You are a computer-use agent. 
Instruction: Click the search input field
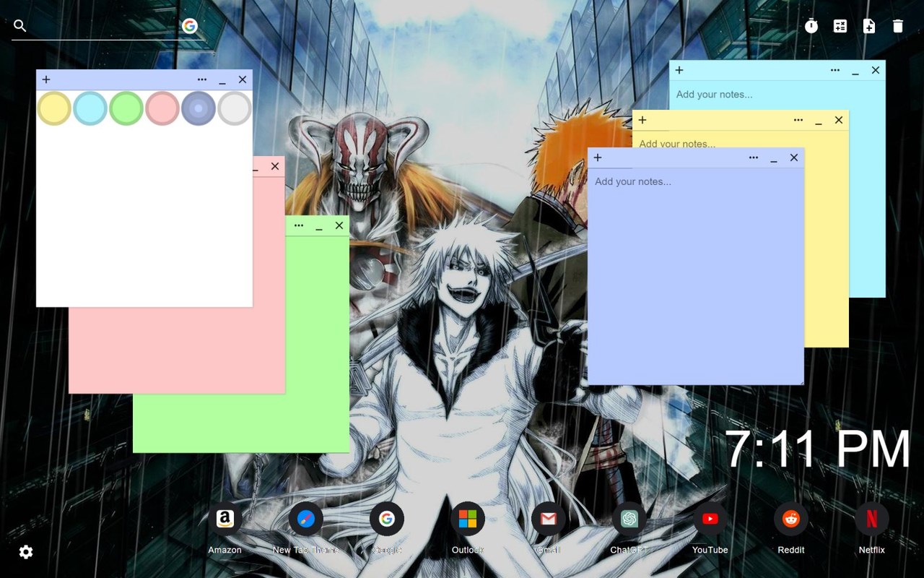[105, 26]
